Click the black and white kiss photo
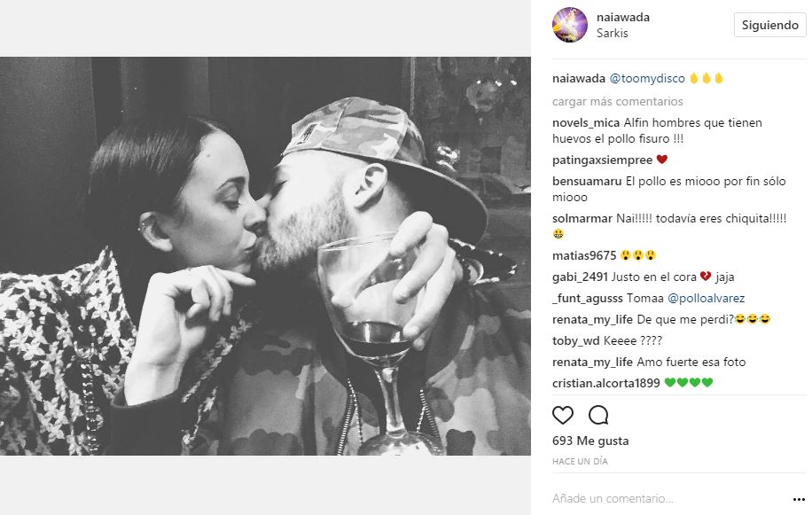 click(266, 257)
